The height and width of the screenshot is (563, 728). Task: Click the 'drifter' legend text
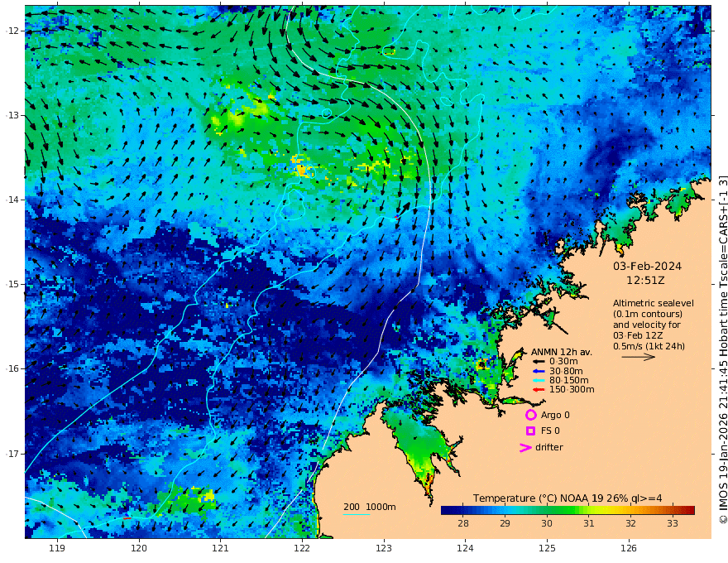pos(549,447)
